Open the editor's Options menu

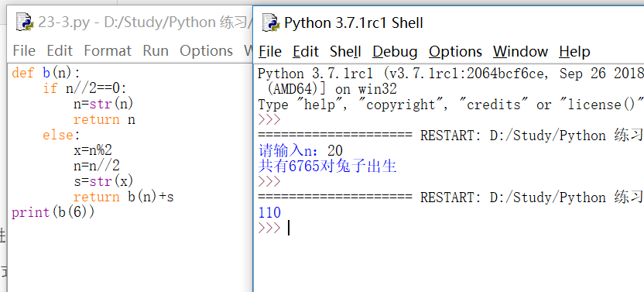(206, 50)
